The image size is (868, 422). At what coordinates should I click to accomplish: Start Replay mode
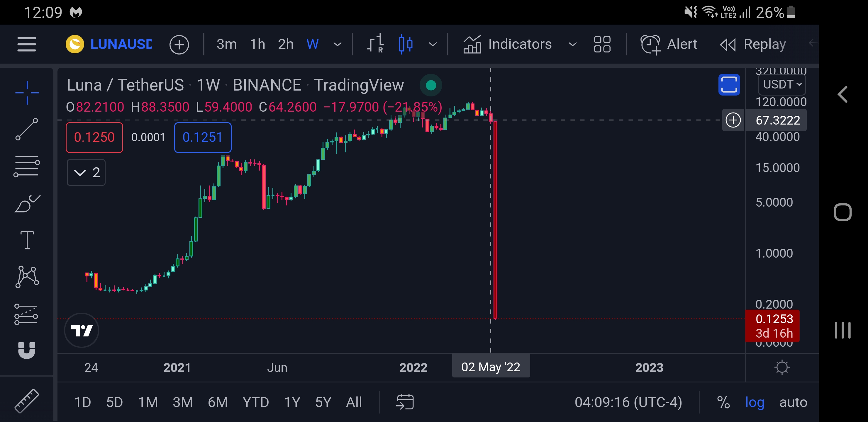point(753,44)
